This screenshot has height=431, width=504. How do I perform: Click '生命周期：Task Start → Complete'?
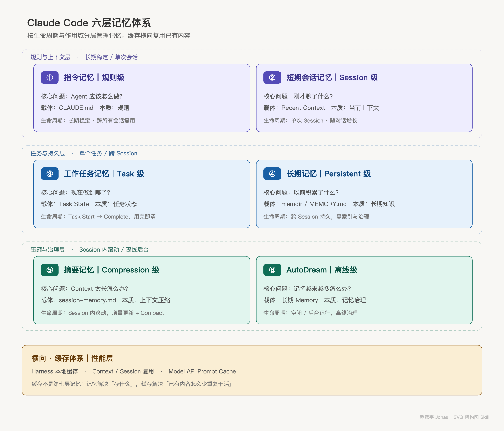point(85,217)
